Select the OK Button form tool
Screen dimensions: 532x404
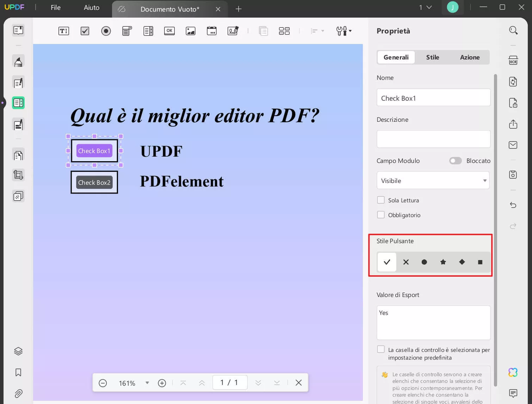coord(169,31)
